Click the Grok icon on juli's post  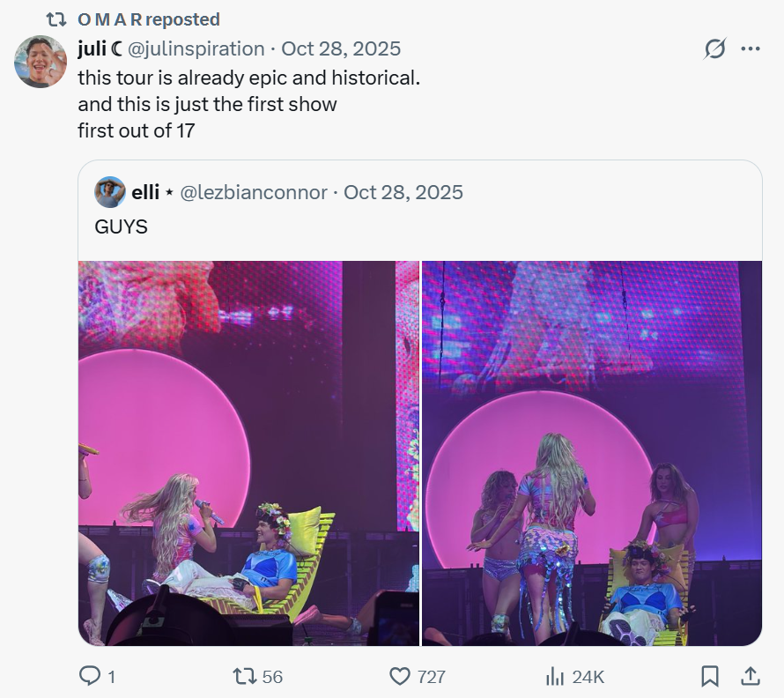714,49
